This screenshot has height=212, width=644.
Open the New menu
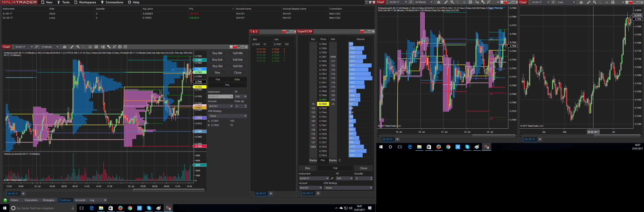click(x=47, y=2)
